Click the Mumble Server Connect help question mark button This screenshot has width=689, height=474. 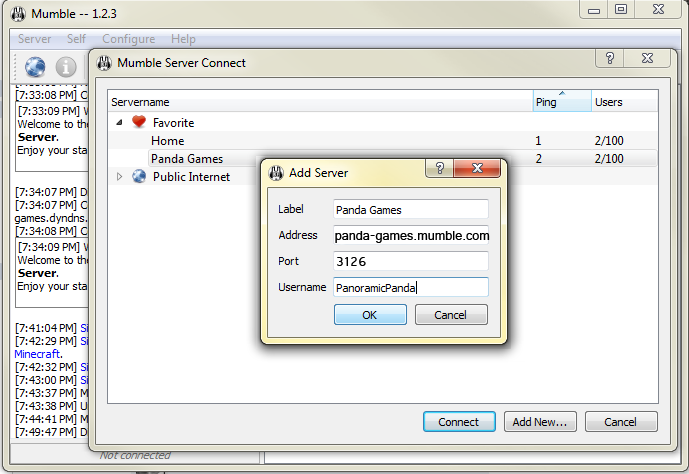609,58
